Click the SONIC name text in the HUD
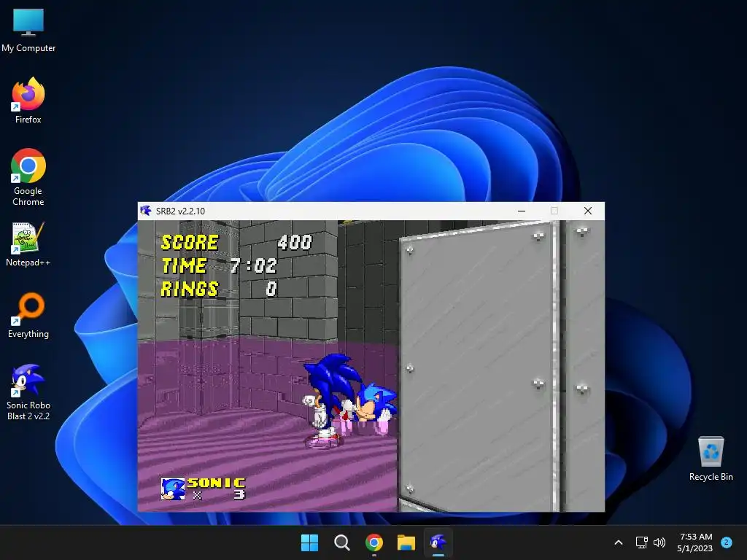The height and width of the screenshot is (560, 747). tap(216, 483)
